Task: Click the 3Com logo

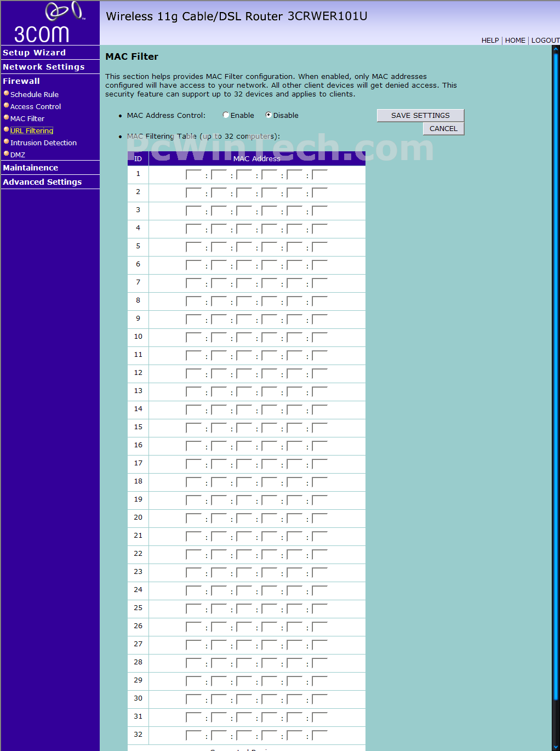Action: [x=49, y=22]
